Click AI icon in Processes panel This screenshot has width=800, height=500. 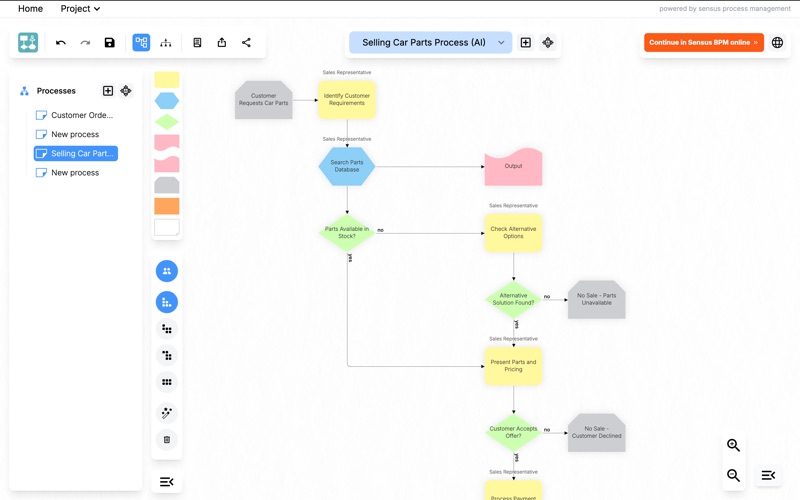coord(126,91)
